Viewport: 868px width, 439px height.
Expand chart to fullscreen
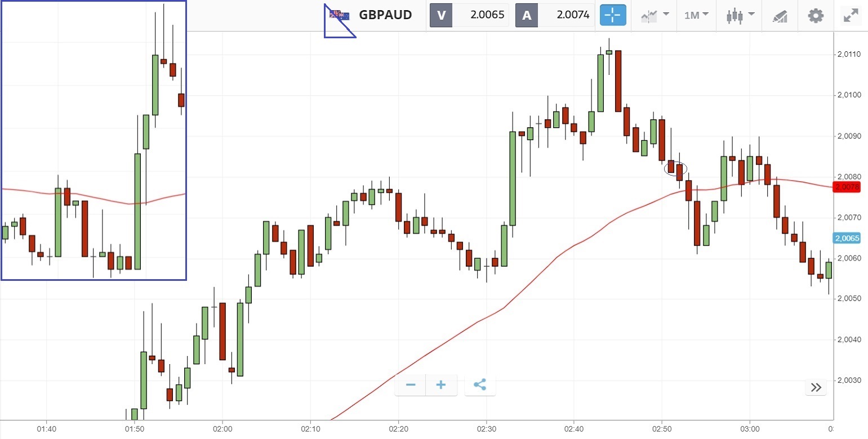(x=851, y=15)
